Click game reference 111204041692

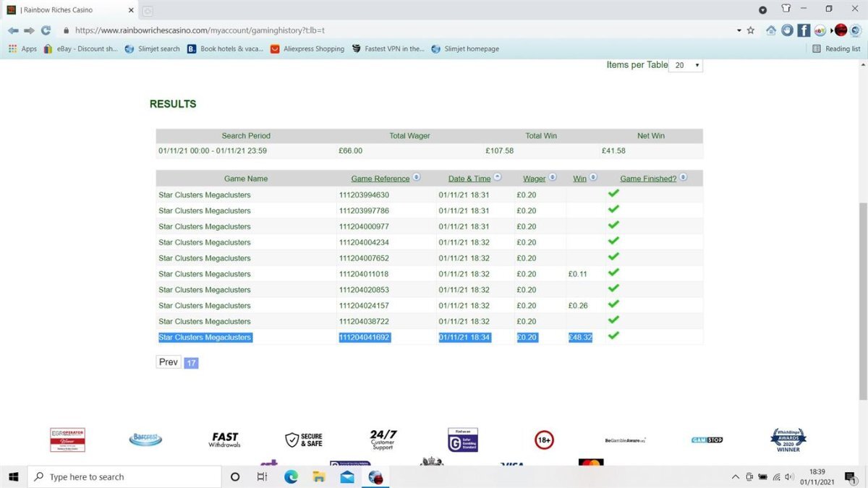coord(365,338)
